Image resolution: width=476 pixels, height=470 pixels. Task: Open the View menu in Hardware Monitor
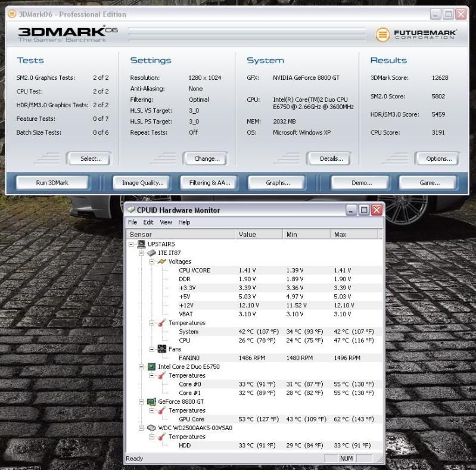coord(166,222)
